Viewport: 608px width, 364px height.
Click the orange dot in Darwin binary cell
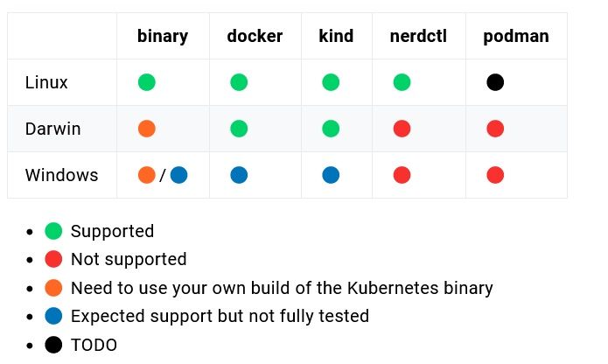coord(147,129)
